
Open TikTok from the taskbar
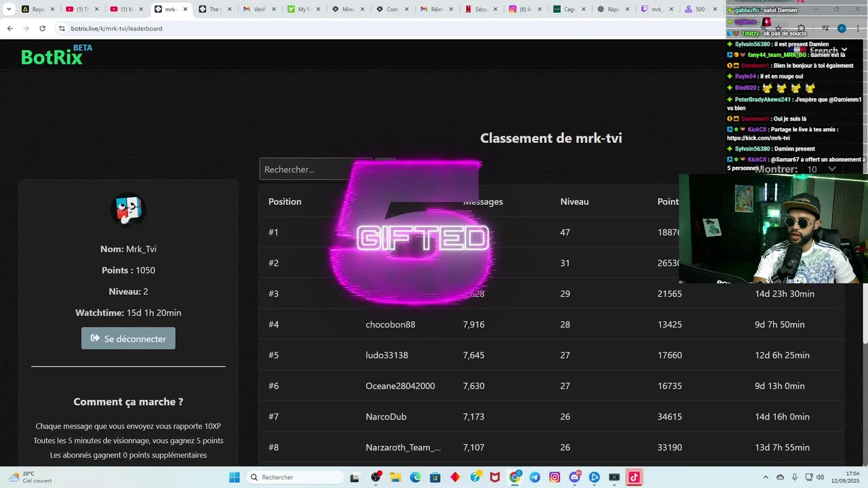pyautogui.click(x=634, y=477)
